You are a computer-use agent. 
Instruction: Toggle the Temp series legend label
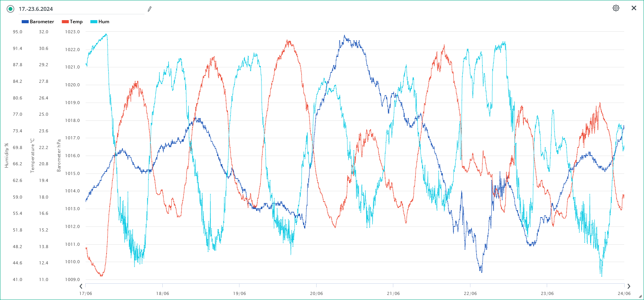[x=76, y=22]
